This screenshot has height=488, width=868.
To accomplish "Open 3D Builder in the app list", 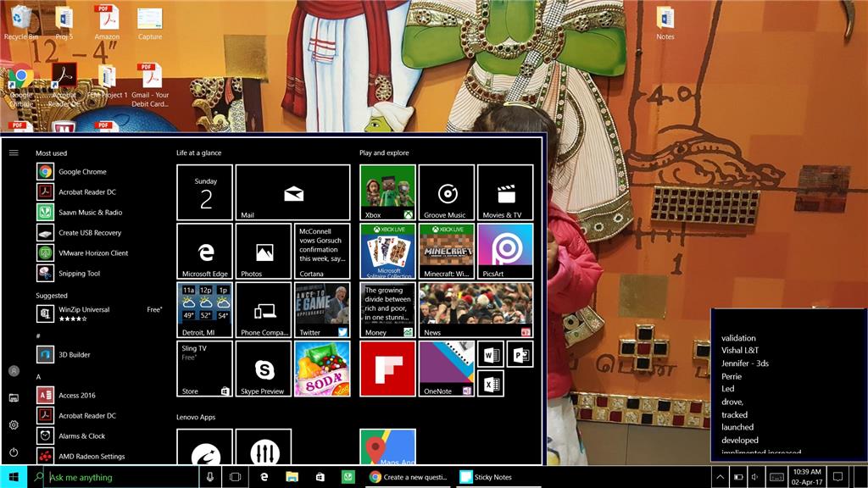I will tap(101, 355).
